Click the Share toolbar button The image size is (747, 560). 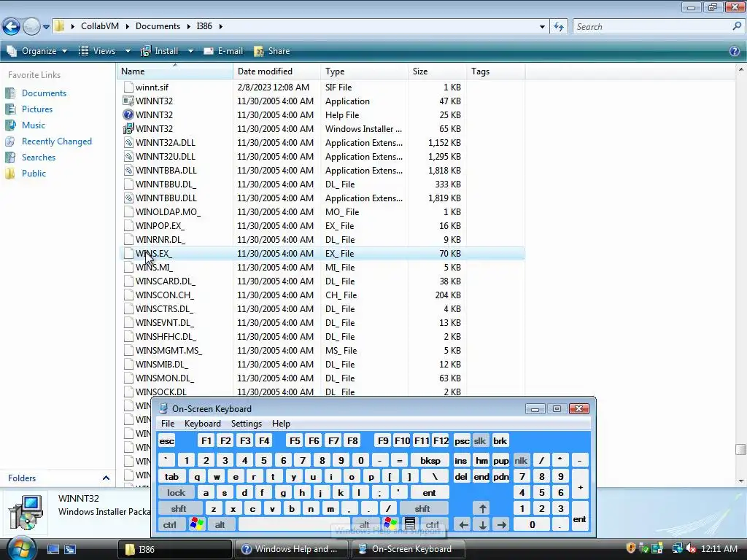pyautogui.click(x=272, y=51)
